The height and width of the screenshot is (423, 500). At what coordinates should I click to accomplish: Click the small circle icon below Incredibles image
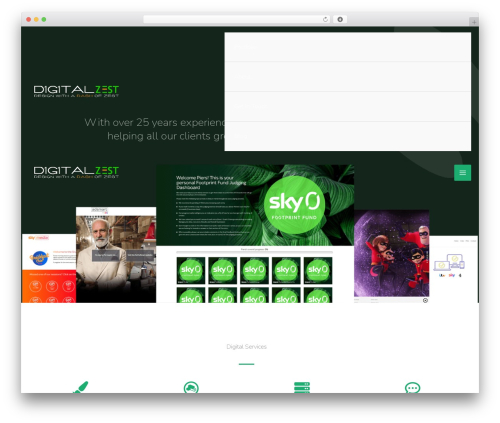(x=425, y=300)
